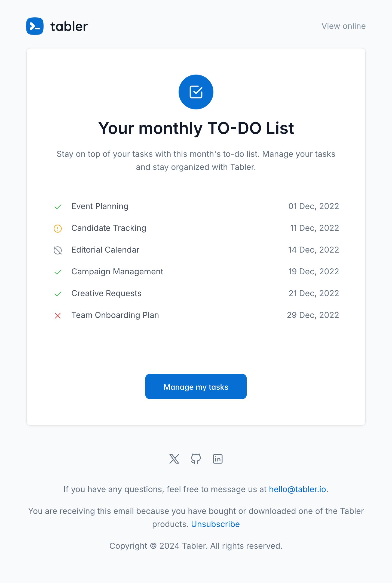Image resolution: width=392 pixels, height=583 pixels.
Task: Click the green check beside Campaign Management
Action: [58, 272]
